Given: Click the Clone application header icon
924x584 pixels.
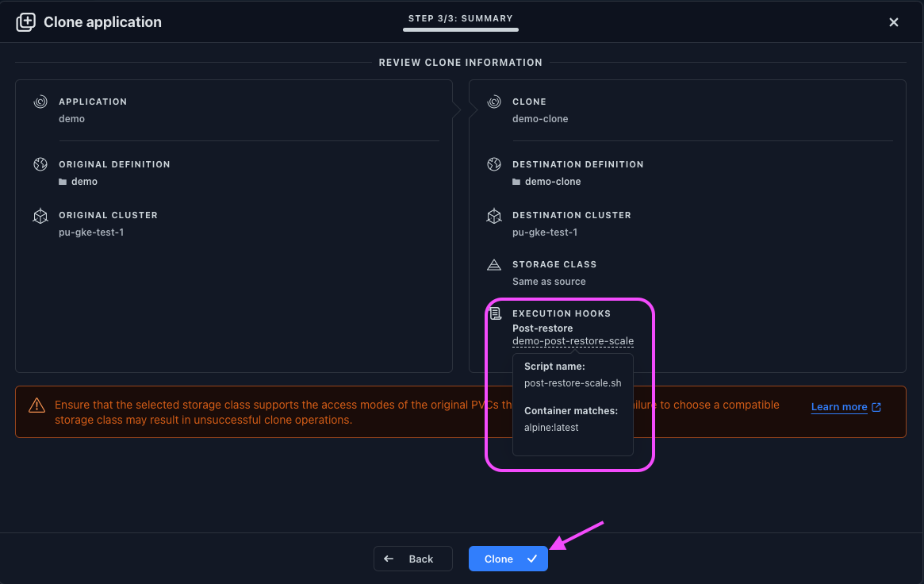Looking at the screenshot, I should point(26,22).
